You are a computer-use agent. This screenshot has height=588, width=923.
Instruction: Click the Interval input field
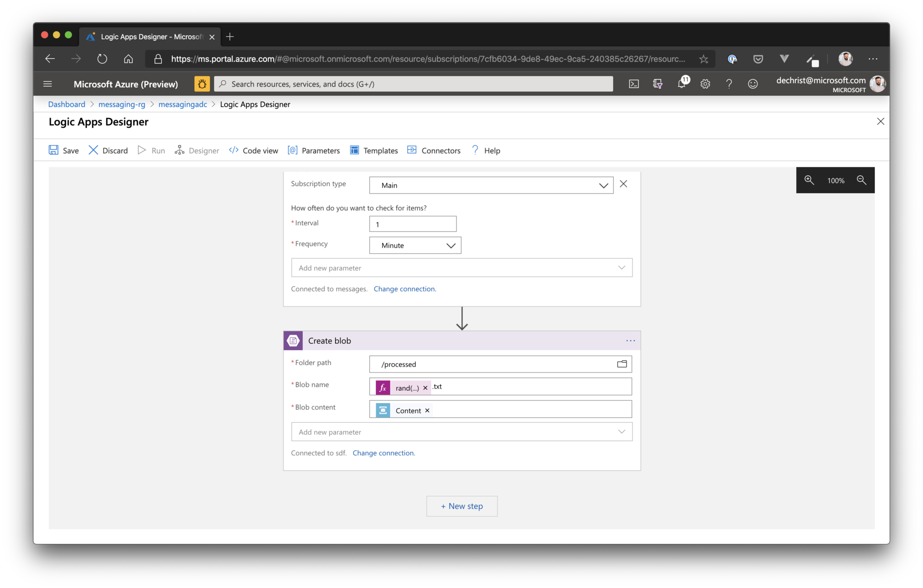pos(412,224)
